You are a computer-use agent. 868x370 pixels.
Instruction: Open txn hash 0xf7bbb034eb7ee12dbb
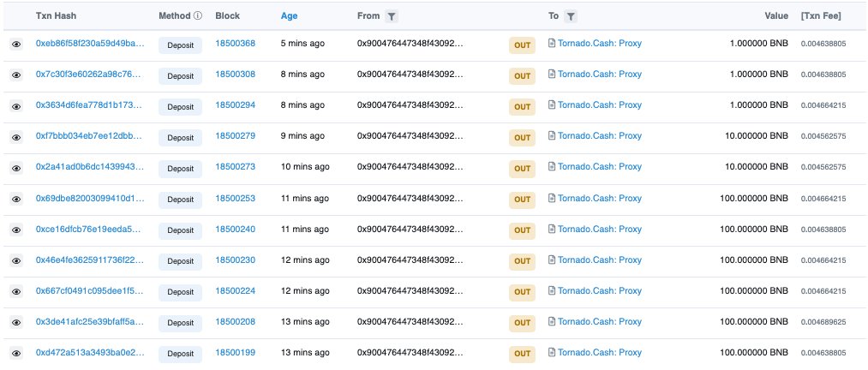[90, 136]
